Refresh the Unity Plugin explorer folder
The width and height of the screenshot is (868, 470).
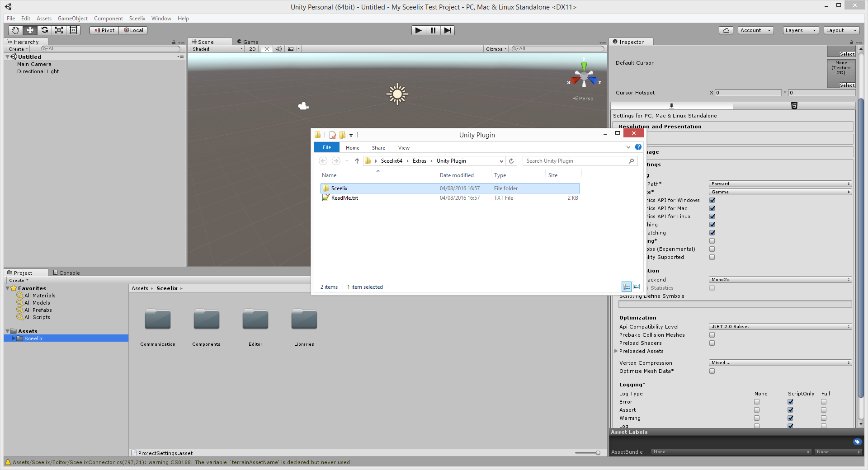tap(511, 161)
